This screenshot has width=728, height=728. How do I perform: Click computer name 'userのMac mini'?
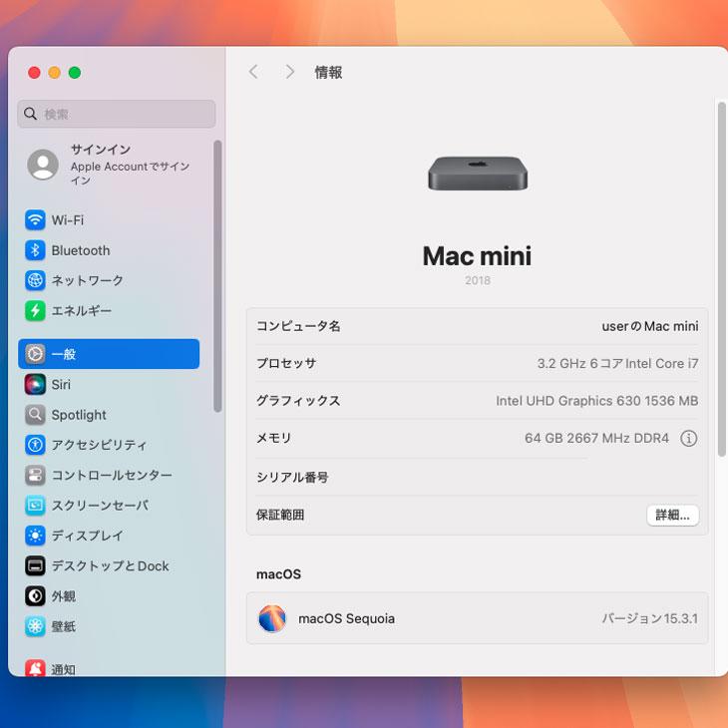tap(650, 326)
